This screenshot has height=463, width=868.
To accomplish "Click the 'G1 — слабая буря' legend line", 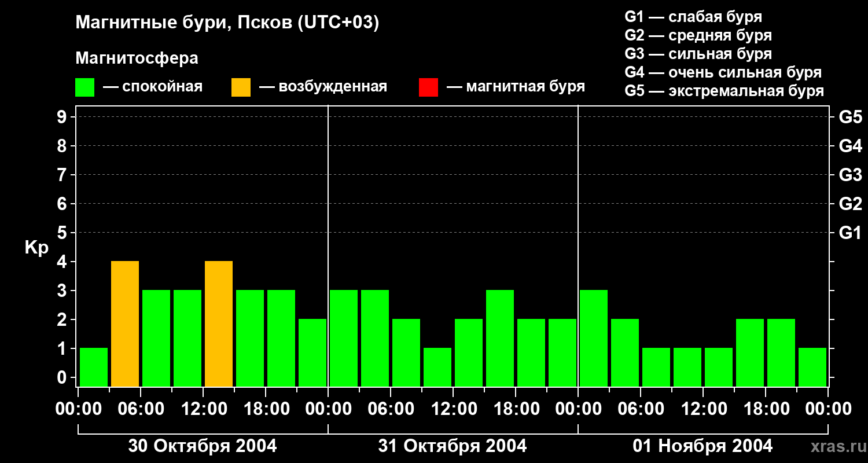I will pos(693,17).
